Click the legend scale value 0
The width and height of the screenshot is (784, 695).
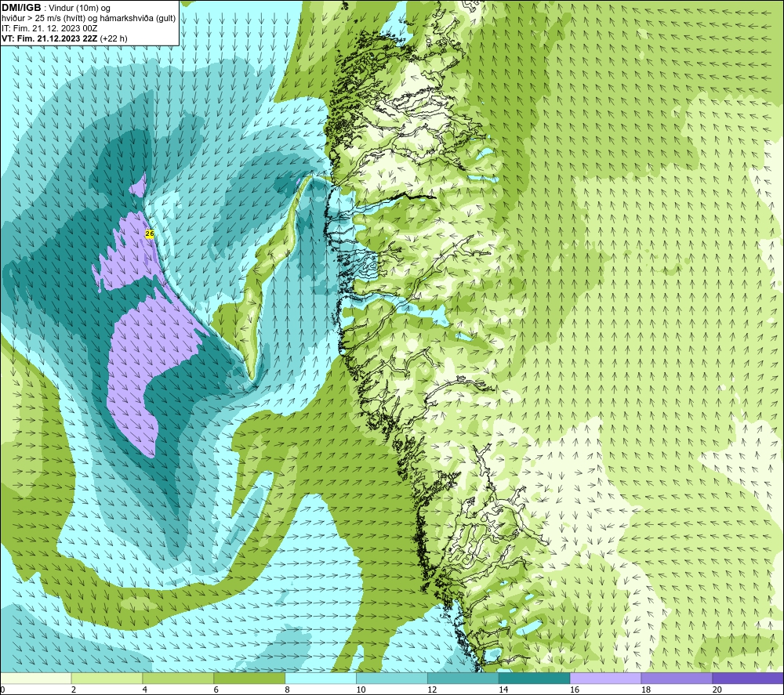(2, 690)
